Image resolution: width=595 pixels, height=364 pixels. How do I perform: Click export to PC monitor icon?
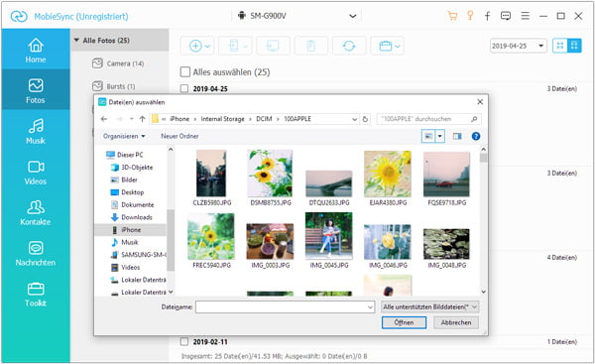point(273,46)
